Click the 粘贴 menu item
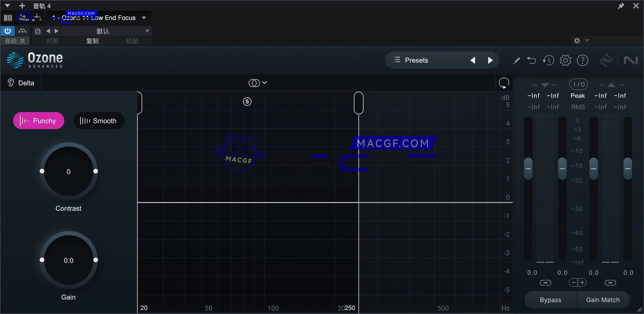The image size is (644, 314). point(132,41)
